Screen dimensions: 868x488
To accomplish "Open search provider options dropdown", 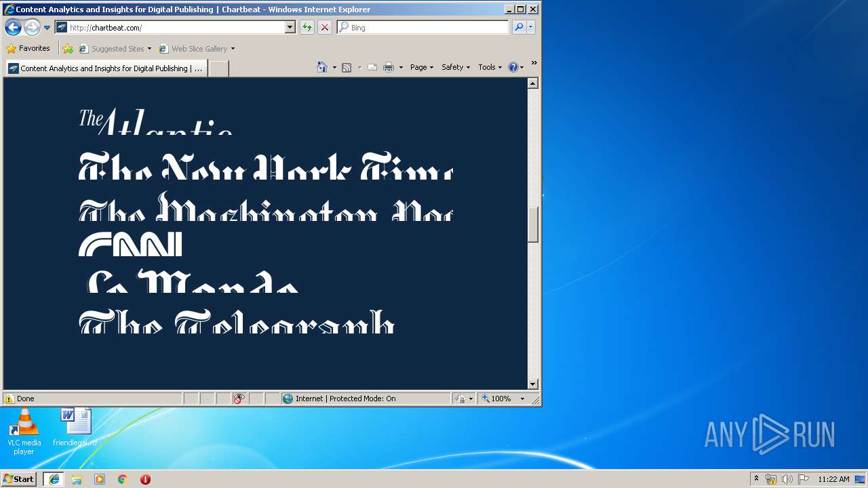I will [531, 28].
